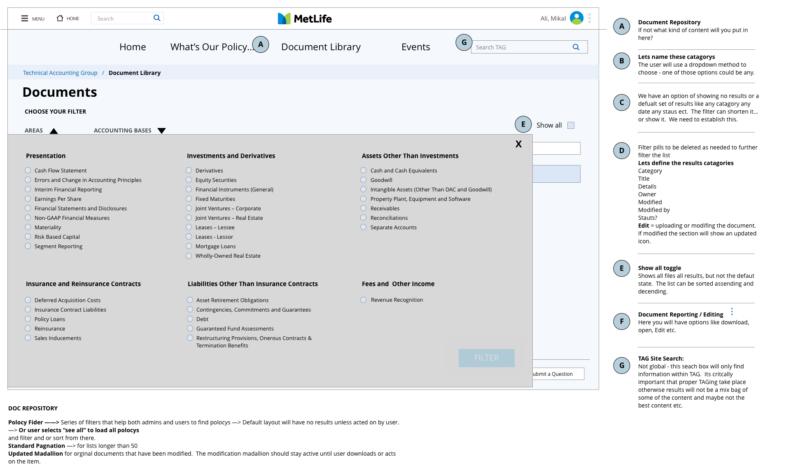Open the hamburger Menu icon

pyautogui.click(x=24, y=18)
